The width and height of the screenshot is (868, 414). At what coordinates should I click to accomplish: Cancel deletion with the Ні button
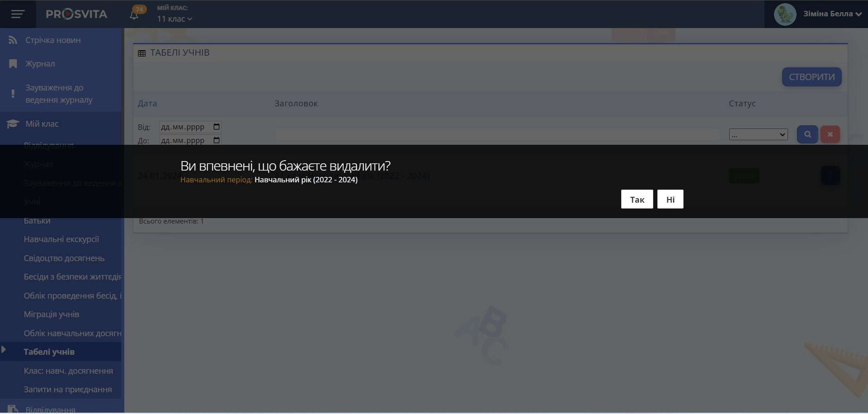pyautogui.click(x=670, y=200)
